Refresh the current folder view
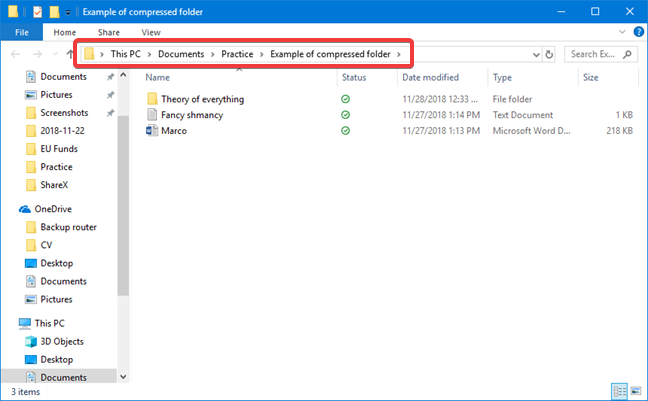 [x=549, y=55]
